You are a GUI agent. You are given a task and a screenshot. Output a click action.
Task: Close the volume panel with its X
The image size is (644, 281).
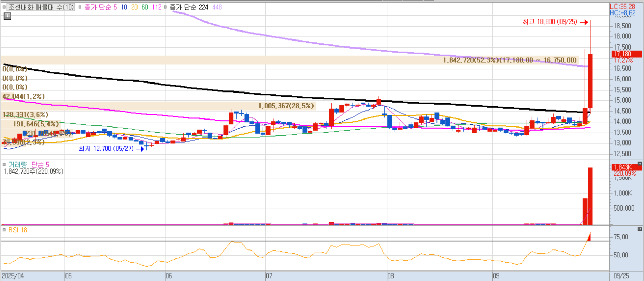639,164
